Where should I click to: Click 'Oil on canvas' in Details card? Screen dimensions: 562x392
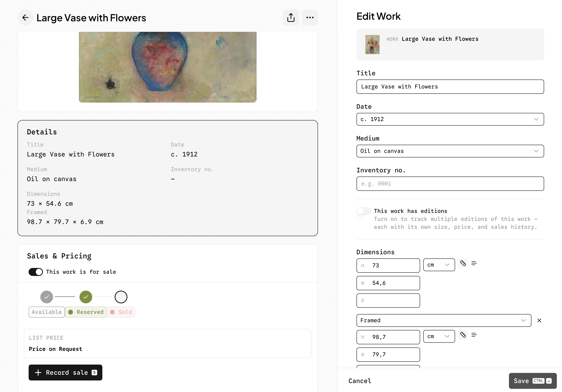coord(51,179)
